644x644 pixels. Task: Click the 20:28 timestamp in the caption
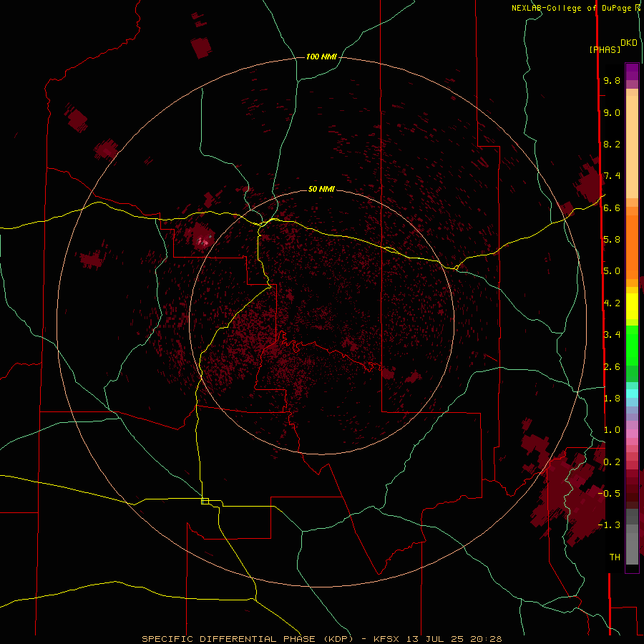[x=487, y=639]
